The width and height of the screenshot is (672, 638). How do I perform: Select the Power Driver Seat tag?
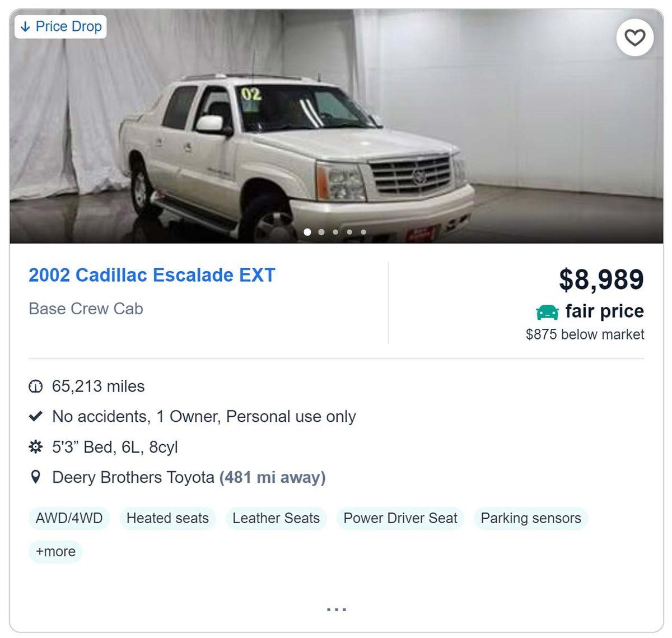400,518
